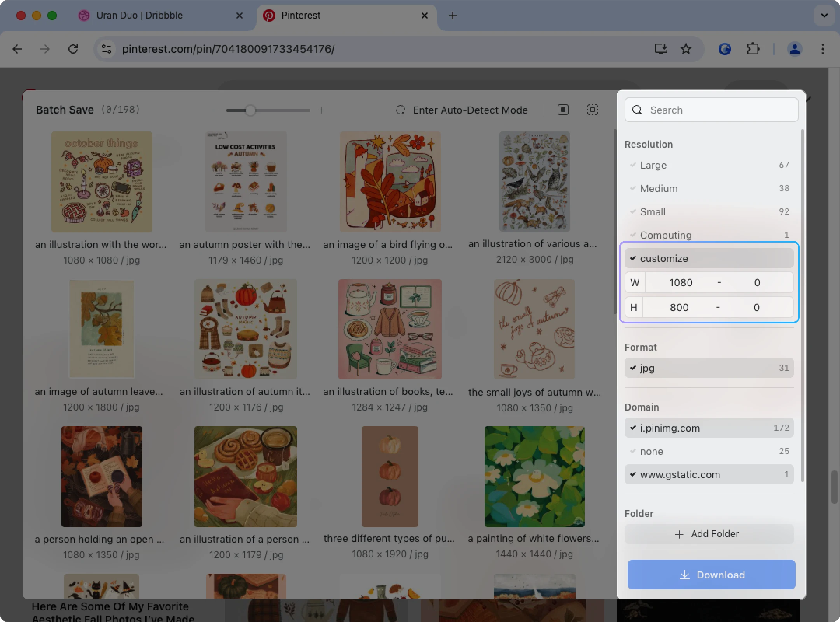Close the Pinterest tab

pyautogui.click(x=424, y=16)
